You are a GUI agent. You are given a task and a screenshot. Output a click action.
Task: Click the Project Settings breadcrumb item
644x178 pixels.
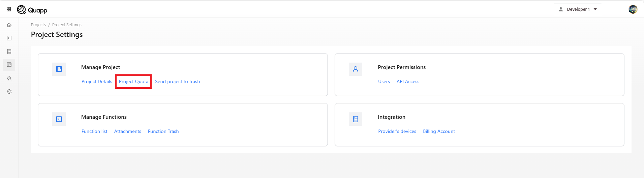click(67, 25)
